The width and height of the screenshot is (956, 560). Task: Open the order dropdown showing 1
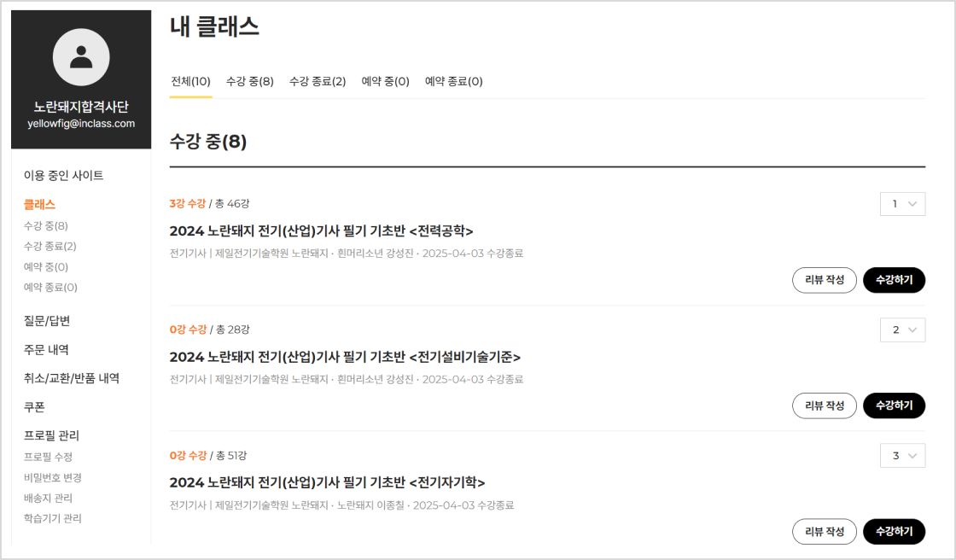click(x=902, y=204)
